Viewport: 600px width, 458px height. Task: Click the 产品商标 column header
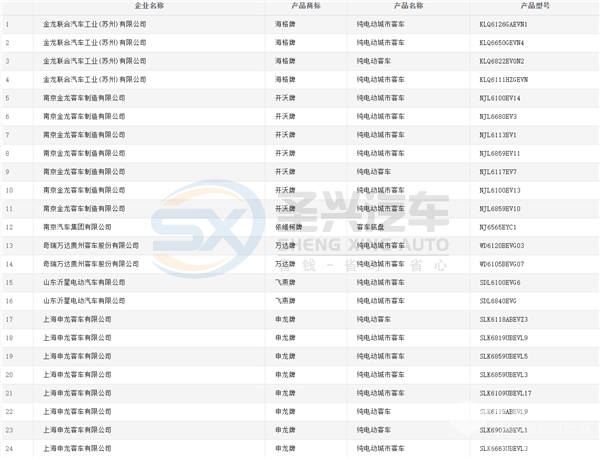point(306,6)
